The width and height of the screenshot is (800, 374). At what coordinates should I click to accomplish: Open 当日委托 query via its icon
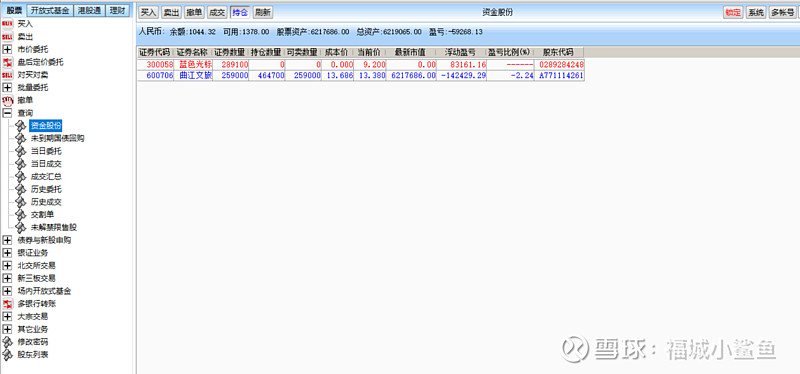click(x=21, y=151)
